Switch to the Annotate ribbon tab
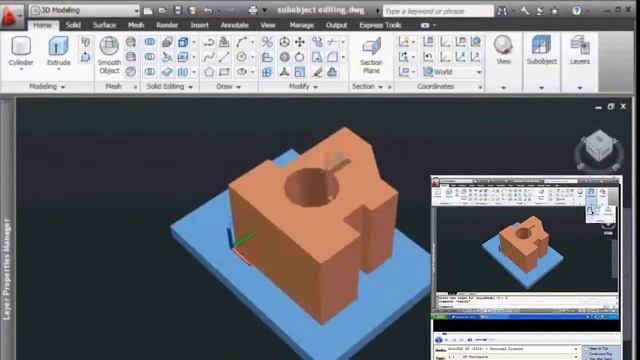The height and width of the screenshot is (360, 640). (235, 25)
